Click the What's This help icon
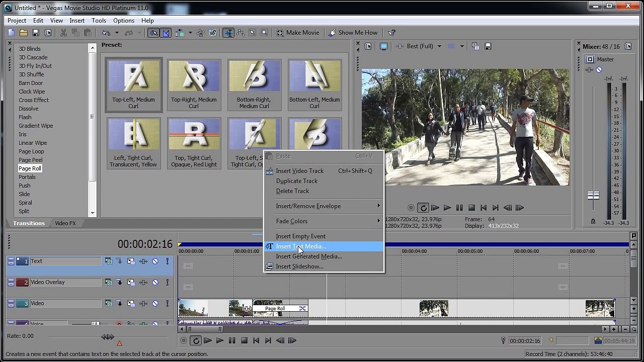This screenshot has height=362, width=644. (392, 33)
